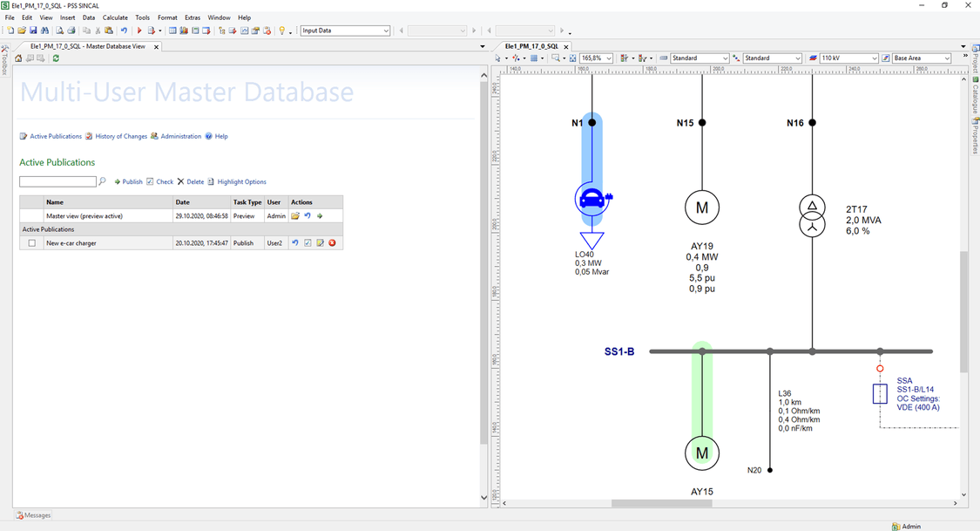Click the open folder icon in Master view row

coord(295,215)
